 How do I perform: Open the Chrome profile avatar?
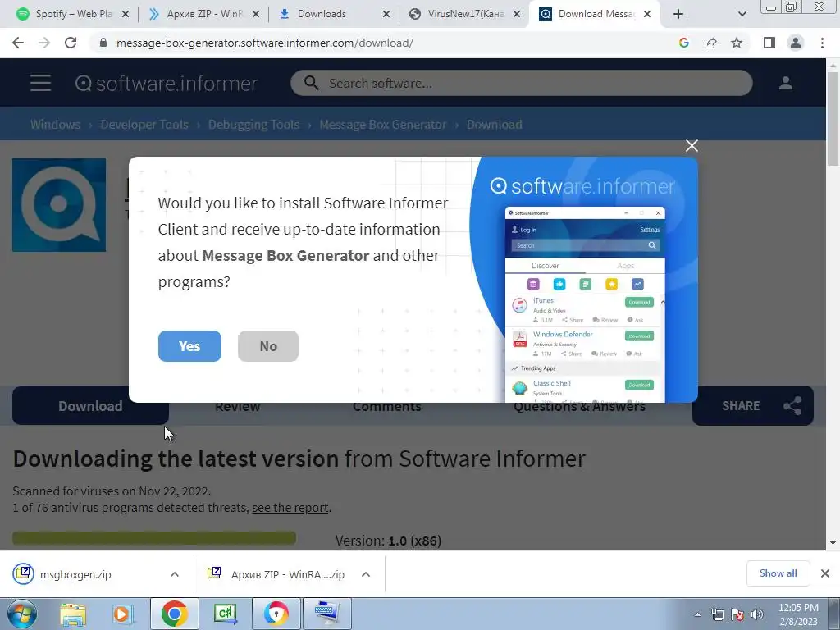(796, 43)
